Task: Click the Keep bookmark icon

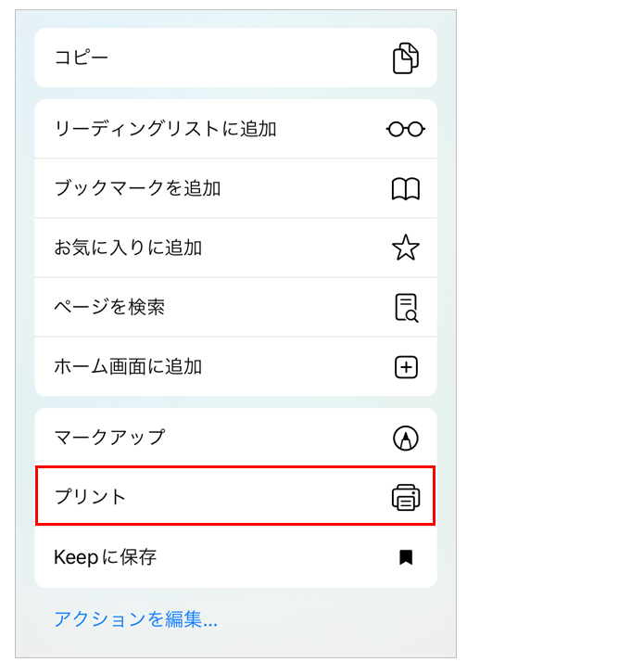Action: point(406,557)
